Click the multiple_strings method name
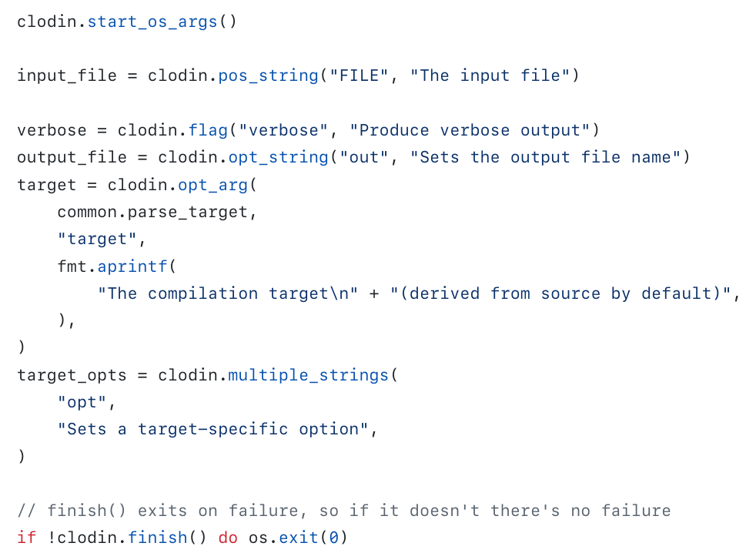Screen dimensions: 756x553 click(x=309, y=375)
